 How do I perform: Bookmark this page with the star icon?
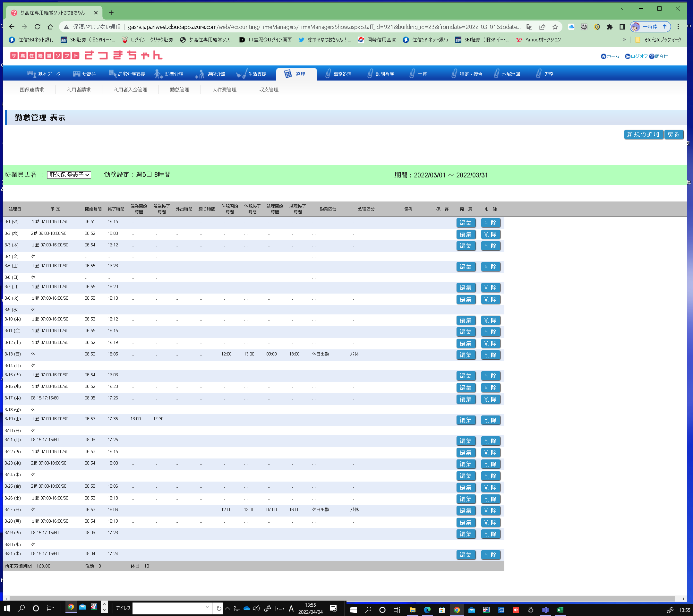pos(555,27)
